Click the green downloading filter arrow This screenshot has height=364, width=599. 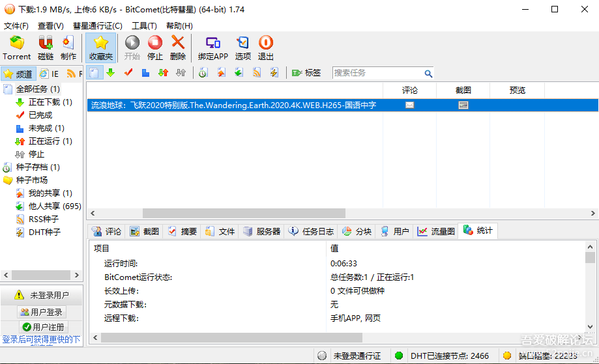pyautogui.click(x=111, y=72)
